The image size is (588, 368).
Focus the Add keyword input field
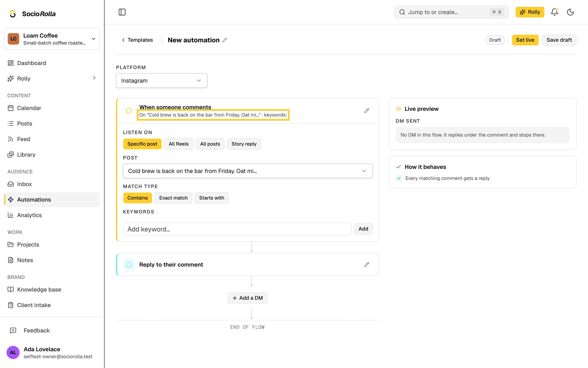(237, 229)
